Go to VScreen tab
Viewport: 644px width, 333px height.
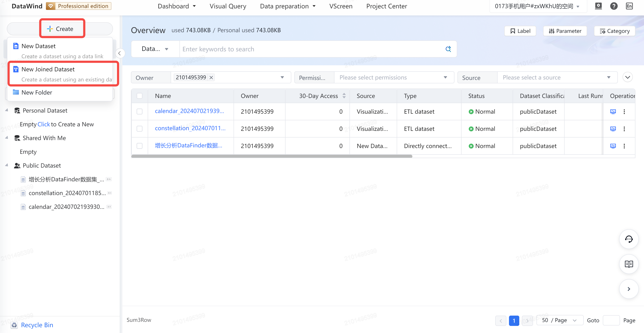[341, 6]
